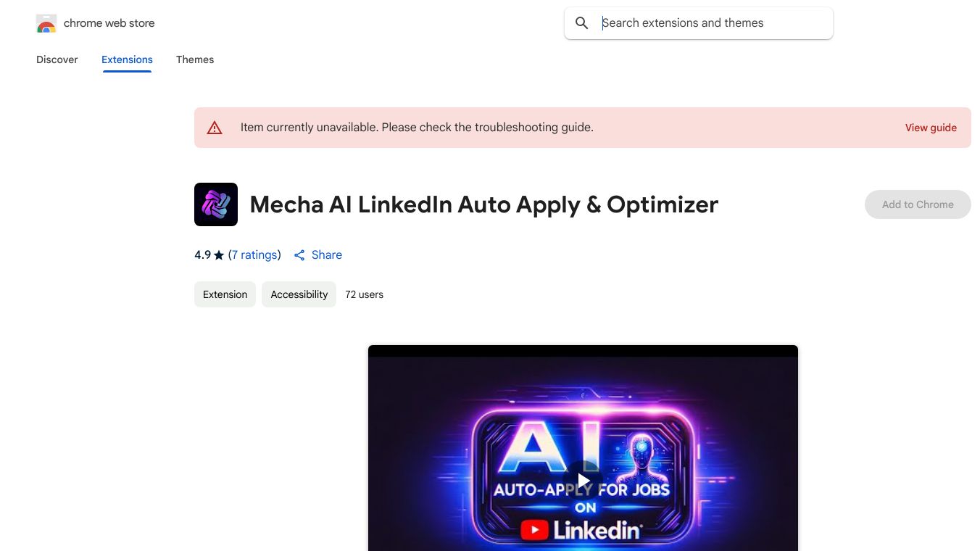Click the red warning triangle icon
Image resolution: width=980 pixels, height=551 pixels.
(215, 128)
